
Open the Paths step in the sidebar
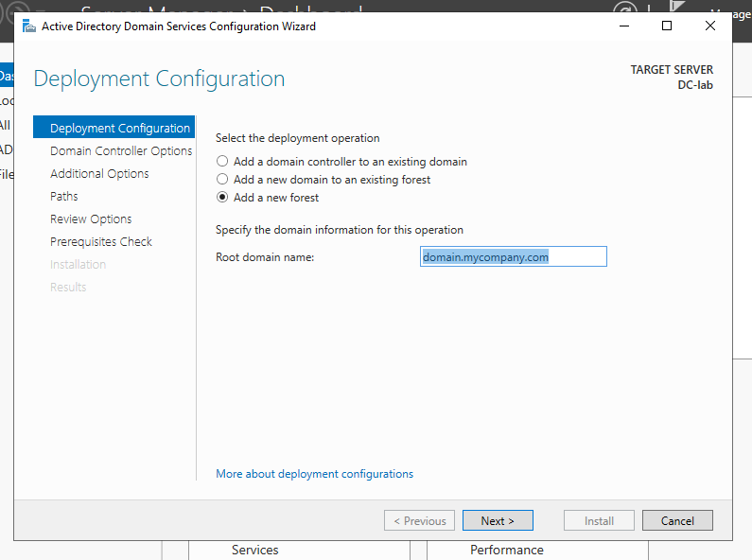(x=64, y=197)
